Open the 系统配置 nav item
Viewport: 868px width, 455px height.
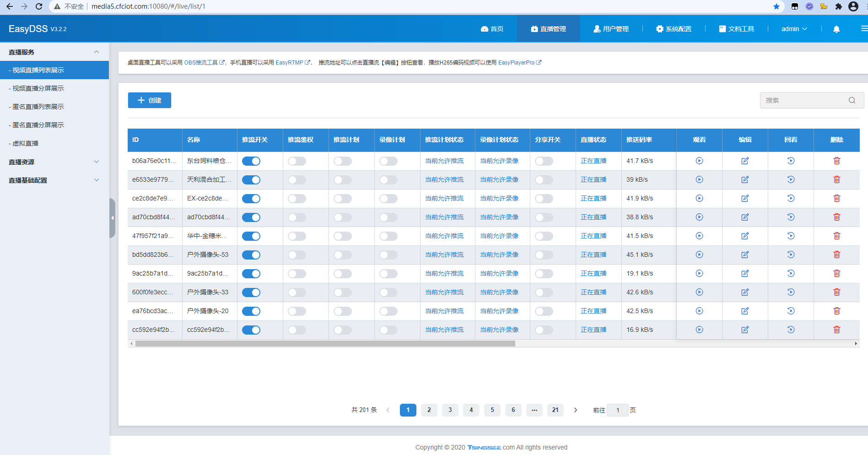674,29
